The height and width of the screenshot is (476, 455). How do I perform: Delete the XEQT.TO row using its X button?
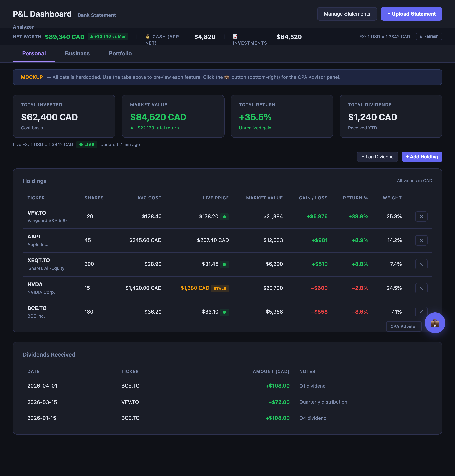click(x=421, y=264)
